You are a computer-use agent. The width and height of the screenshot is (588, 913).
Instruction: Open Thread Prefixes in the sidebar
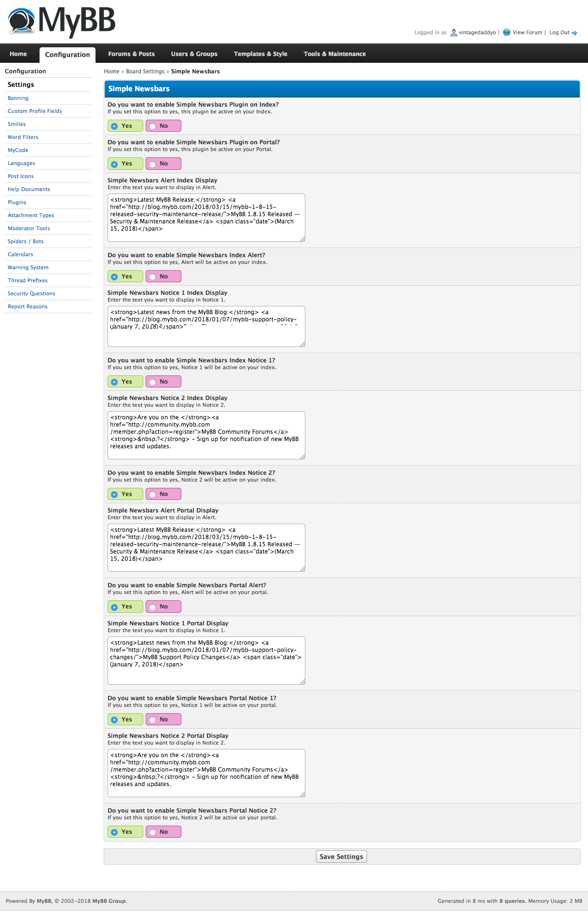[x=27, y=280]
